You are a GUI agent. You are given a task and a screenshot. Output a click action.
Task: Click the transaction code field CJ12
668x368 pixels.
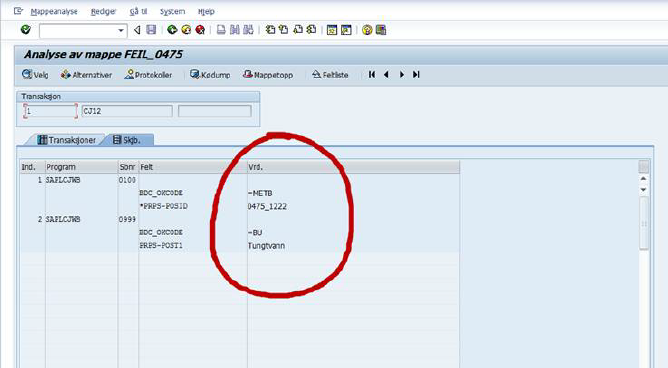click(x=127, y=111)
